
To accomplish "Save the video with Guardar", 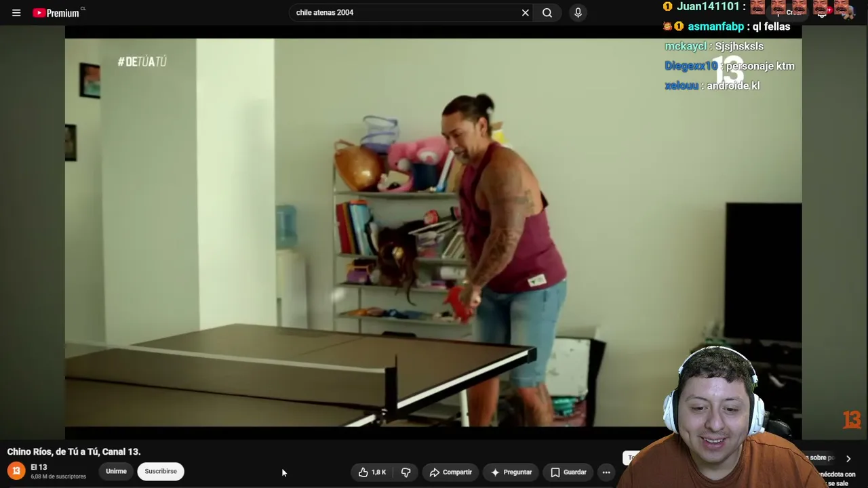I will pos(568,472).
